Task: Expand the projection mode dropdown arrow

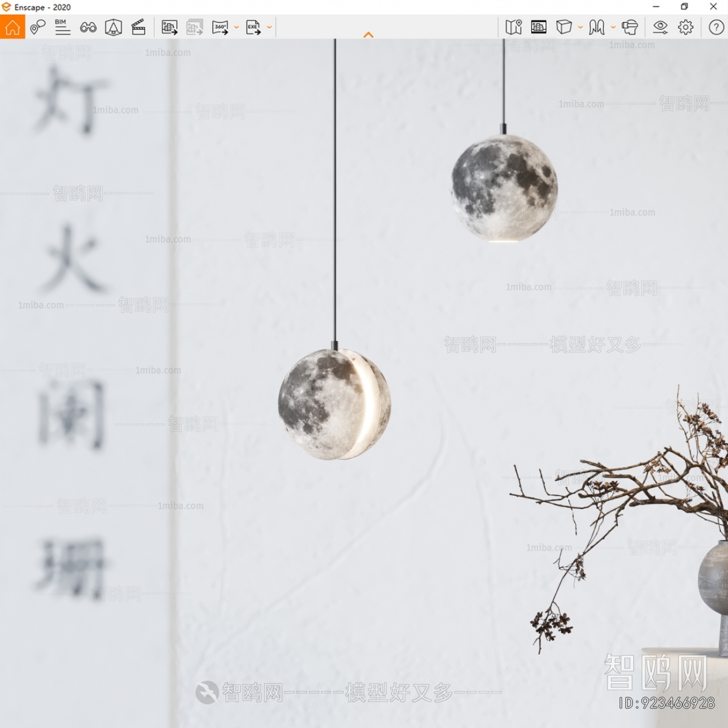Action: pyautogui.click(x=580, y=27)
